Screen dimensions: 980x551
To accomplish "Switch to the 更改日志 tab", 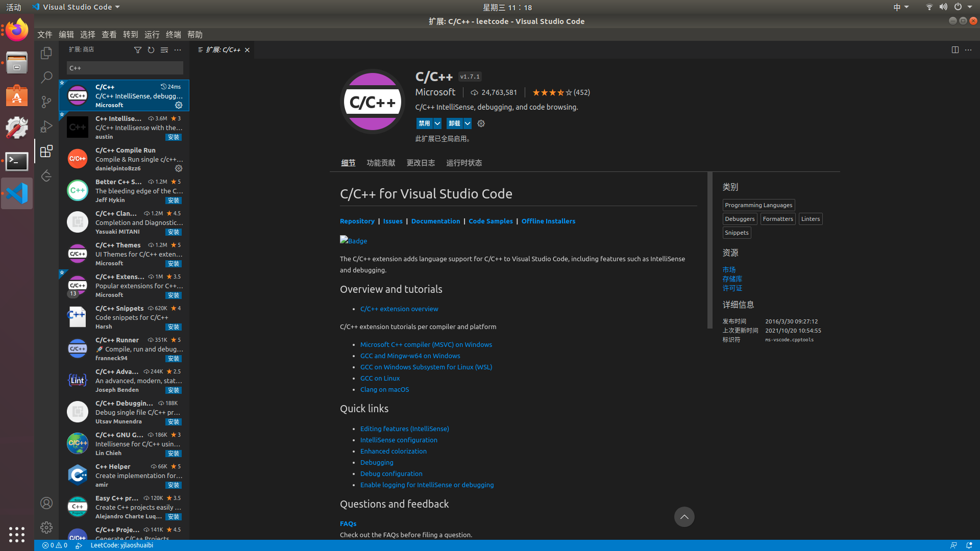I will (x=421, y=163).
